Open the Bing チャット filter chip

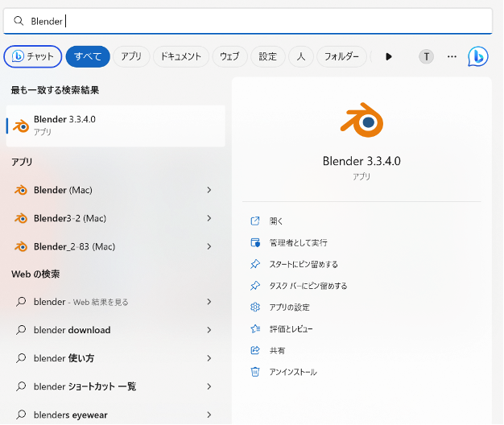(x=33, y=56)
